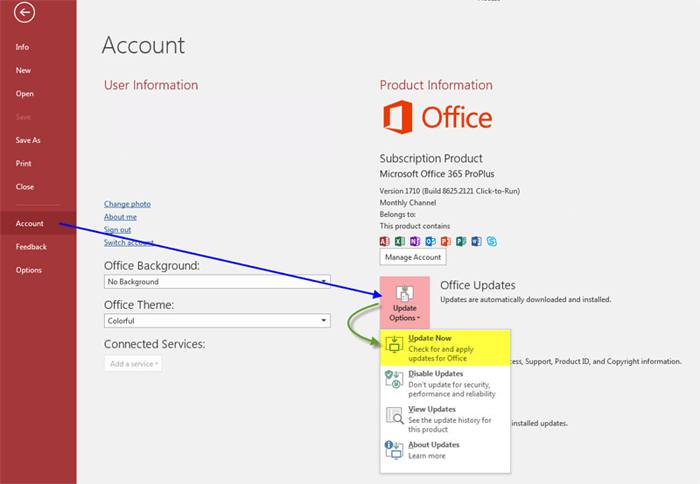
Task: Expand the Office Theme combo box arrow
Action: [x=324, y=321]
